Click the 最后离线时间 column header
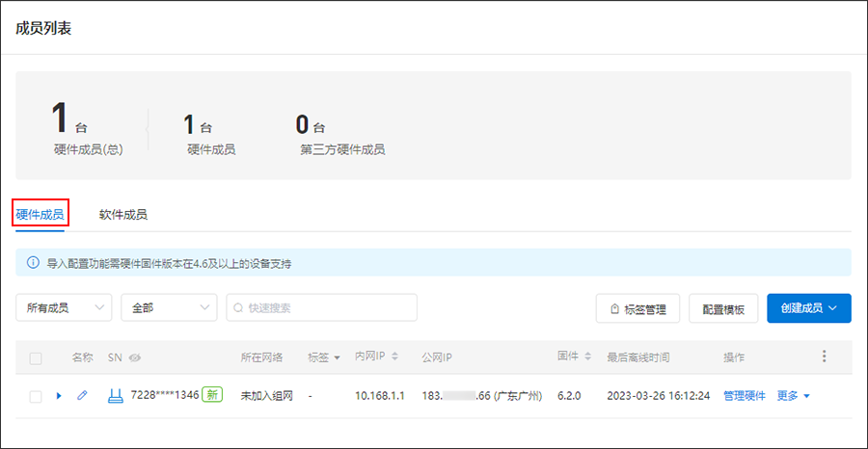868x449 pixels. [638, 357]
